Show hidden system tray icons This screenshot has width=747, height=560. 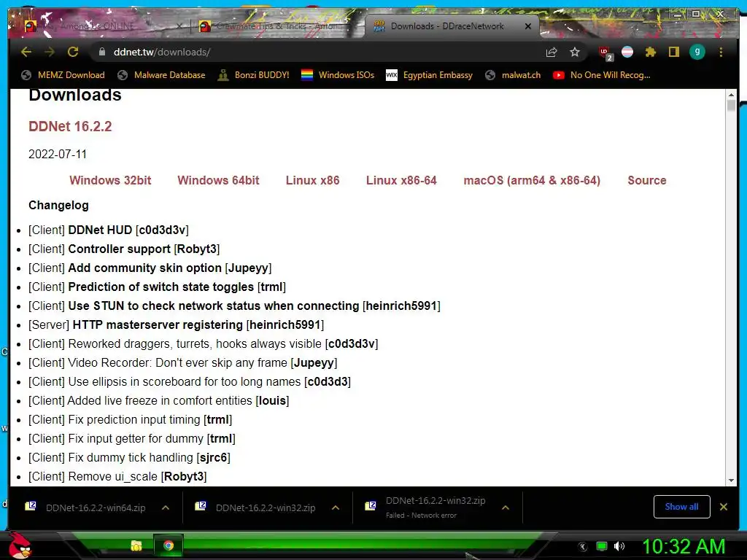coord(582,547)
